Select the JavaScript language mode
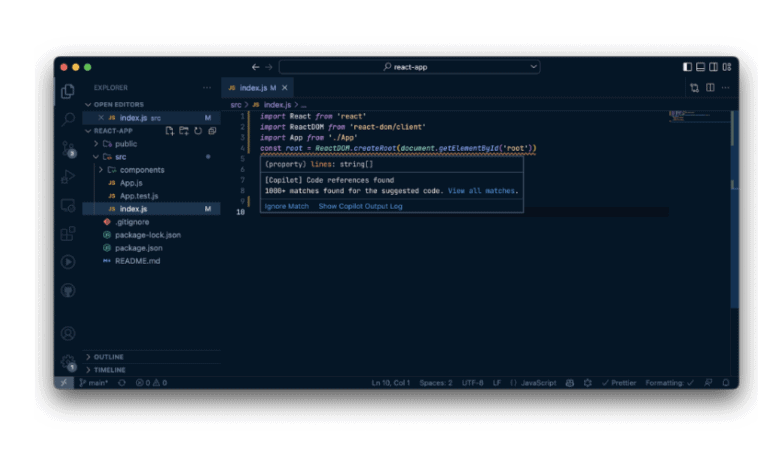The width and height of the screenshot is (768, 468). [x=538, y=383]
